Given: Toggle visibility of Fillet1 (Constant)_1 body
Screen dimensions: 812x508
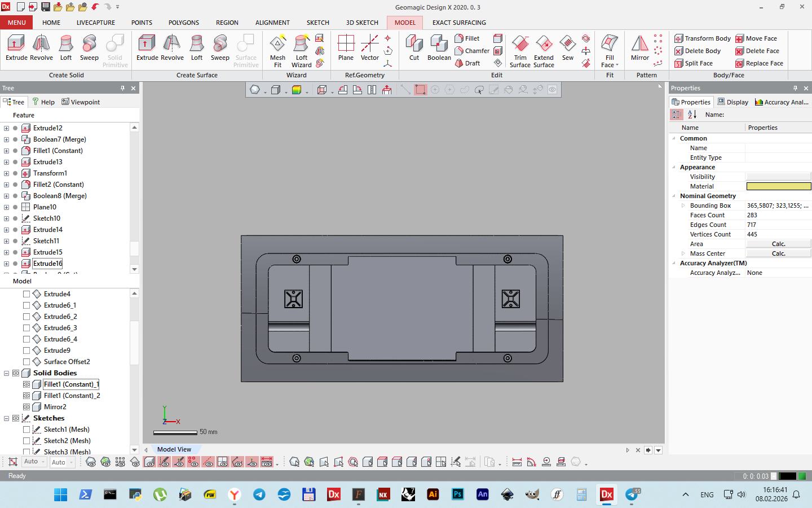Looking at the screenshot, I should click(x=26, y=384).
